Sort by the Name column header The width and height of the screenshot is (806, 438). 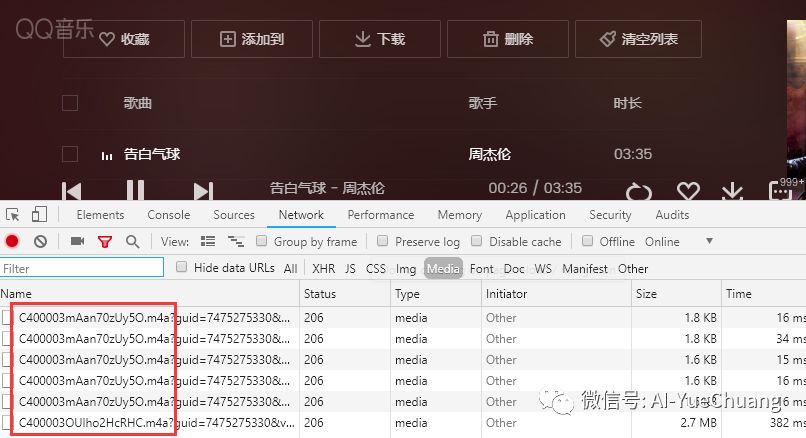150,294
